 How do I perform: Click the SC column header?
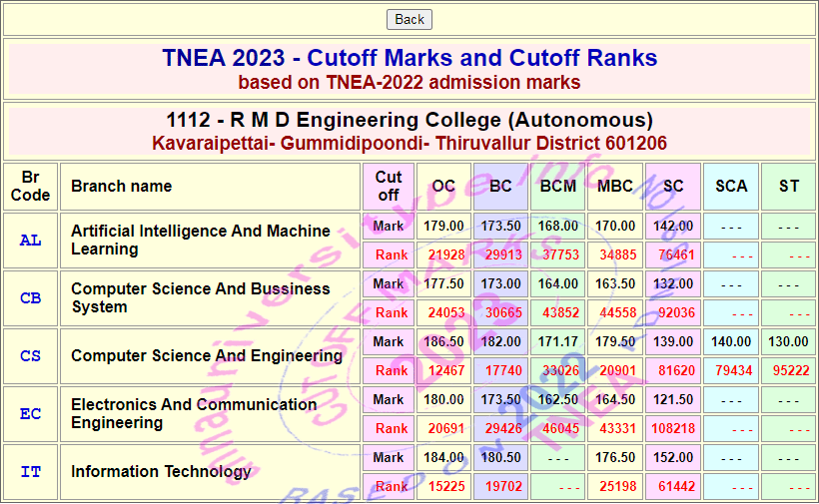[x=673, y=187]
